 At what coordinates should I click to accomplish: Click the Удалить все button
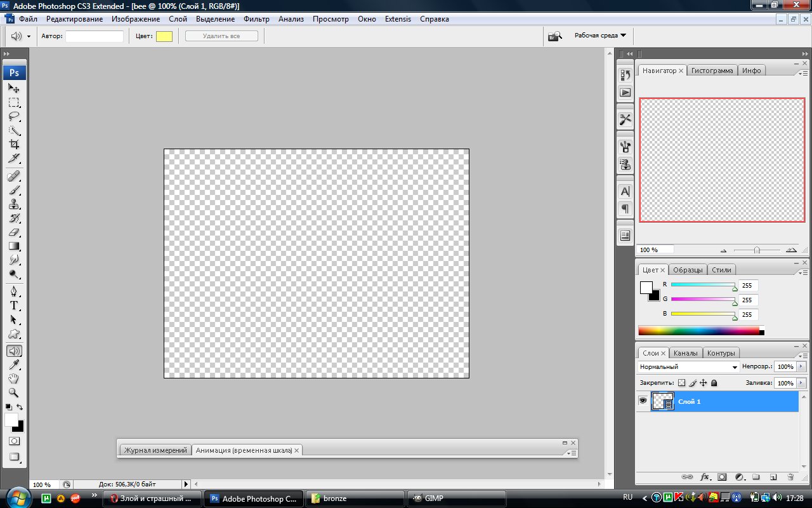pyautogui.click(x=221, y=36)
